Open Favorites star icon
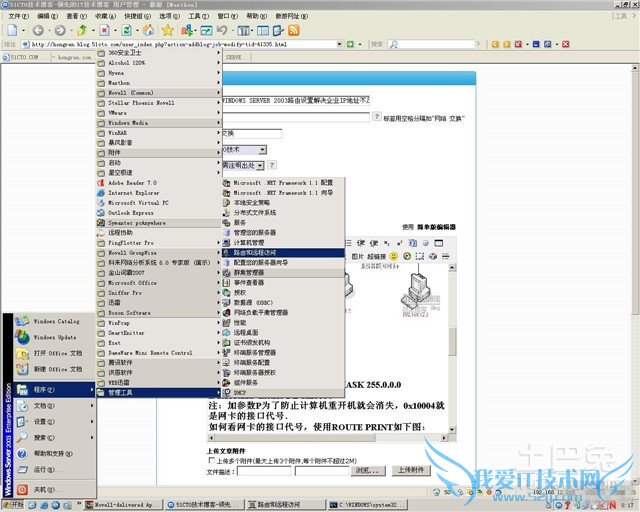 pos(167,30)
